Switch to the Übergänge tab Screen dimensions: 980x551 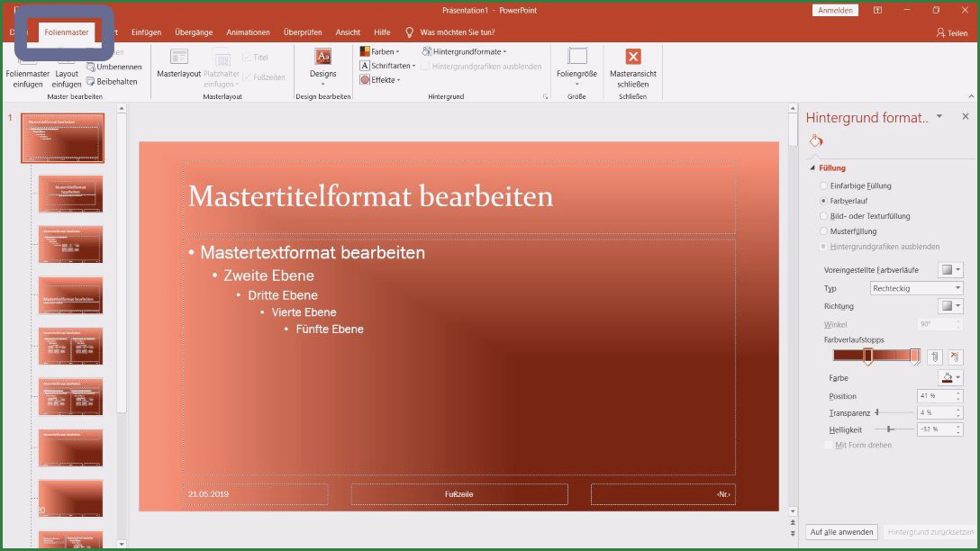click(x=194, y=32)
